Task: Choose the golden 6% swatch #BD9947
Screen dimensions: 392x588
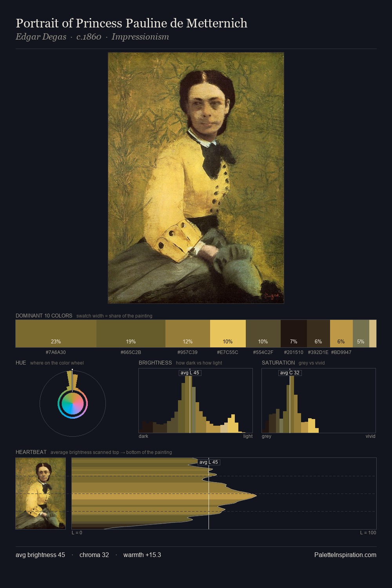Action: click(341, 334)
